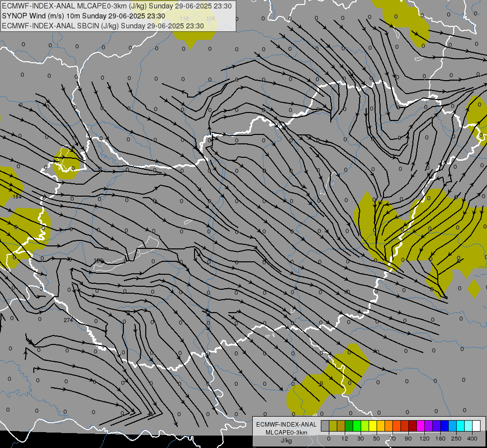Click the legend tick value 0
The image size is (487, 448).
(x=329, y=439)
